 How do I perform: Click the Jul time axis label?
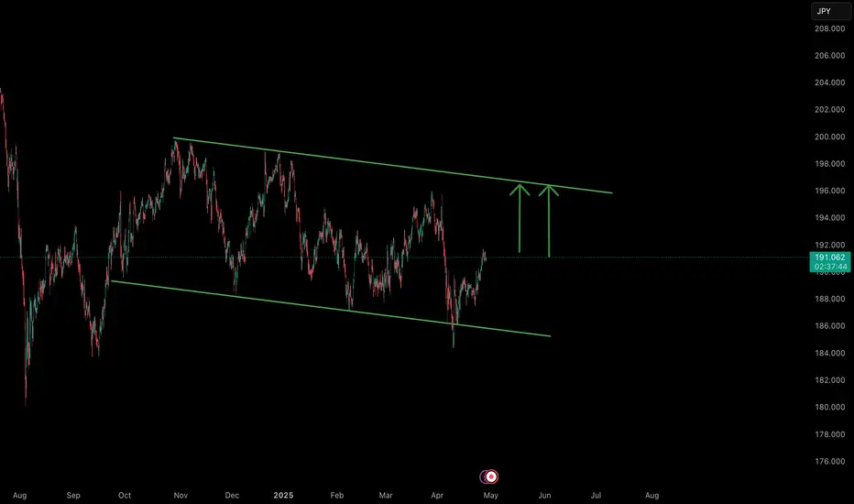[596, 495]
